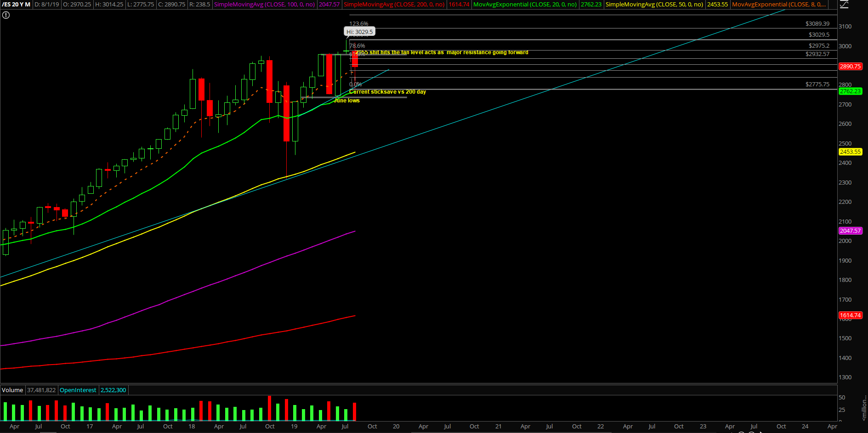
Task: Click the 2300 price axis tick
Action: click(845, 182)
